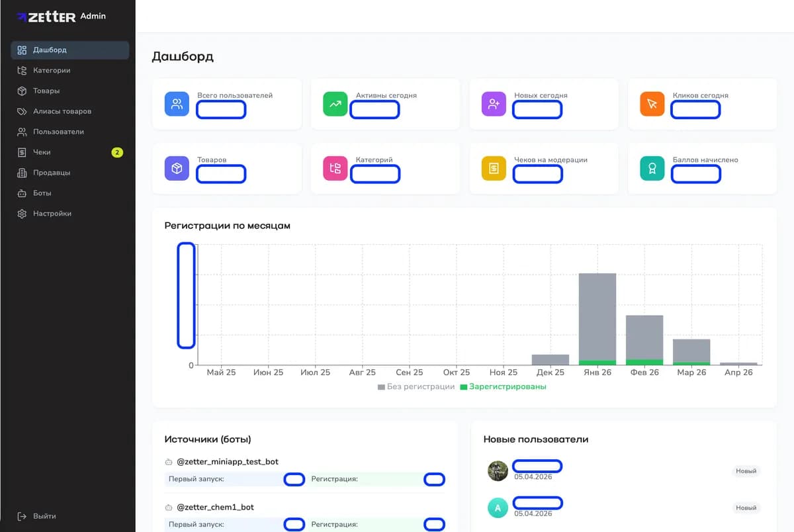The image size is (794, 532).
Task: Click Новый badge of user A
Action: 746,508
